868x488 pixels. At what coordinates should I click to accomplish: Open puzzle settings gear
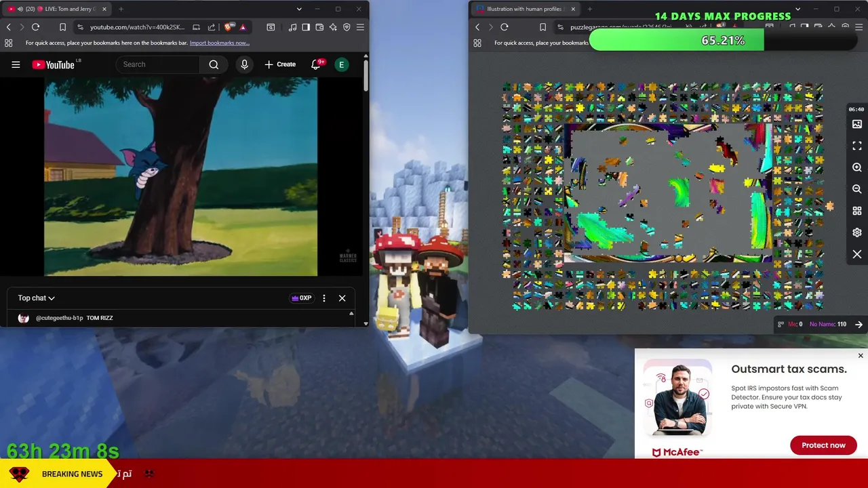[x=857, y=232]
